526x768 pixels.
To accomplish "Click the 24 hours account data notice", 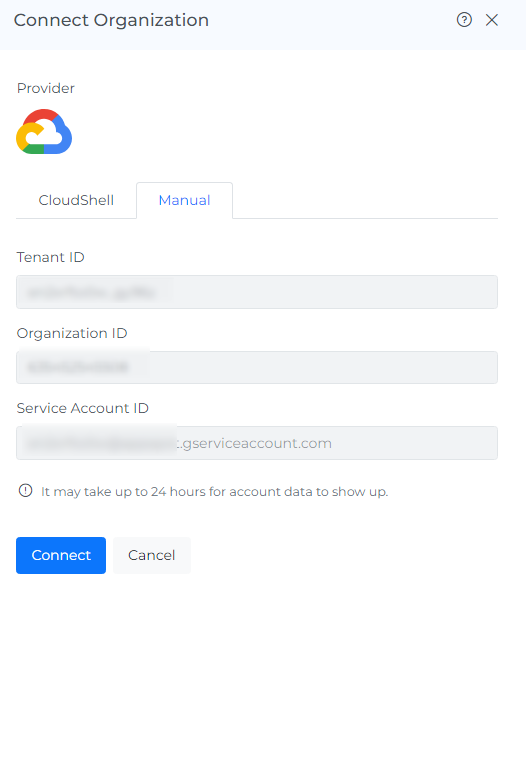I will pos(215,491).
